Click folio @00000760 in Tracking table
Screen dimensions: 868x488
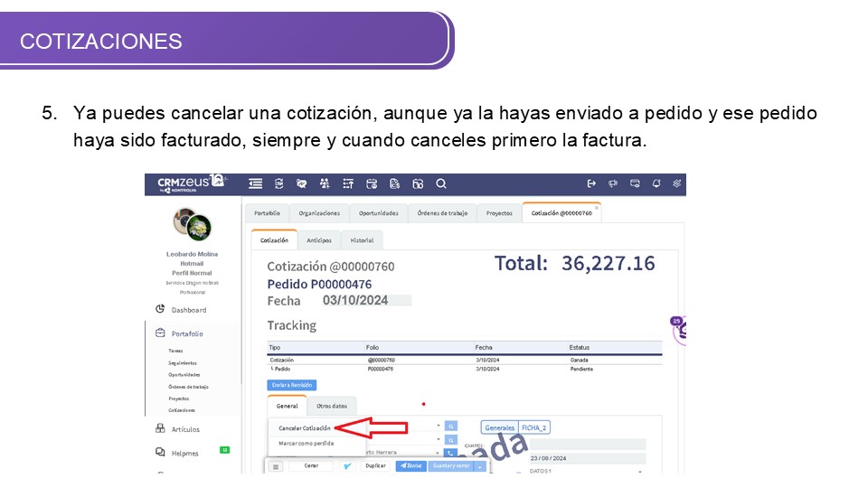click(x=382, y=361)
